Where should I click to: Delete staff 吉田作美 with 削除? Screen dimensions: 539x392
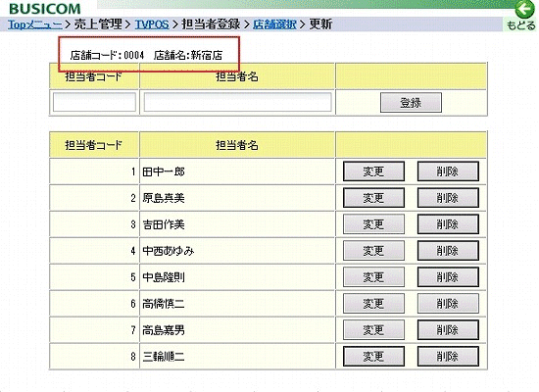(448, 224)
